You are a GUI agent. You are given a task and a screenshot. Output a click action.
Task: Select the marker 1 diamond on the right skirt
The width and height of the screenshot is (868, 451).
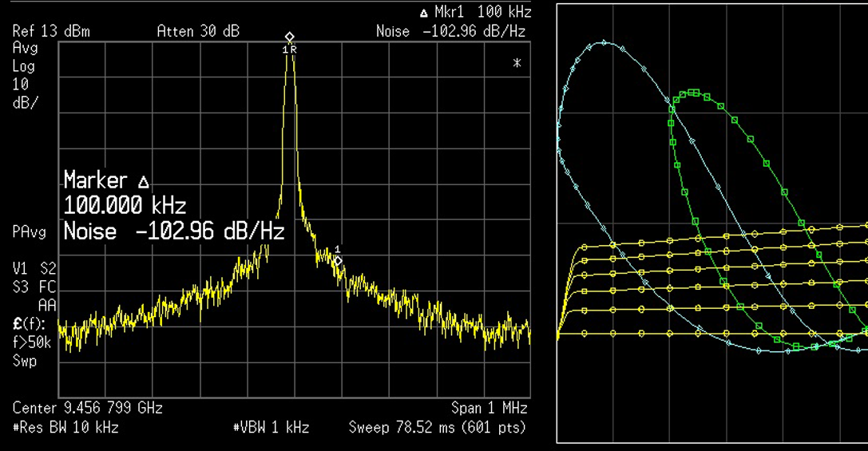(x=338, y=260)
